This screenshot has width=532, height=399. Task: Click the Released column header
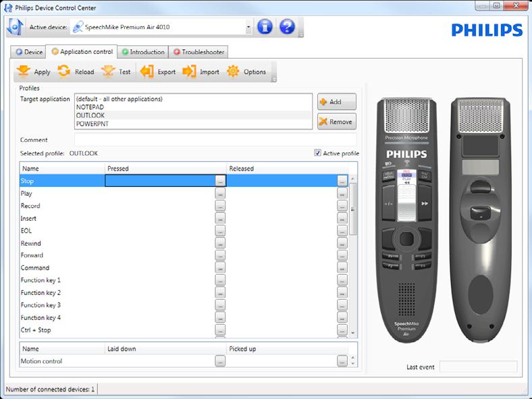(288, 168)
